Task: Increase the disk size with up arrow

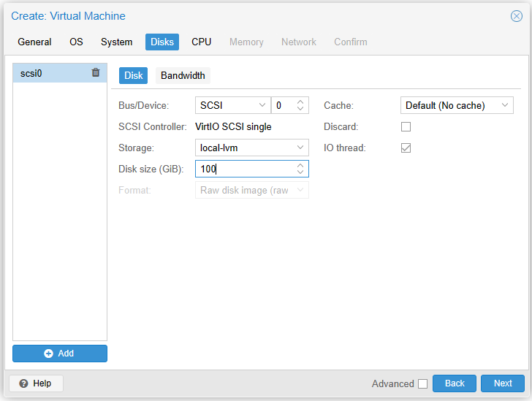Action: 300,166
